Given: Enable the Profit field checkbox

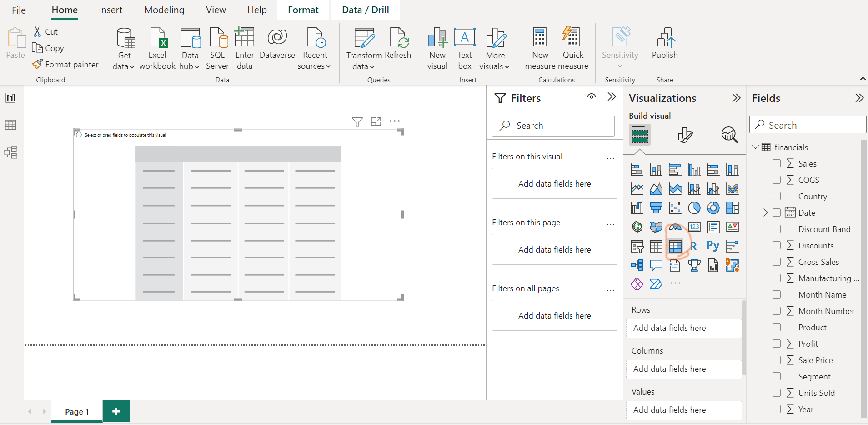Looking at the screenshot, I should point(777,344).
